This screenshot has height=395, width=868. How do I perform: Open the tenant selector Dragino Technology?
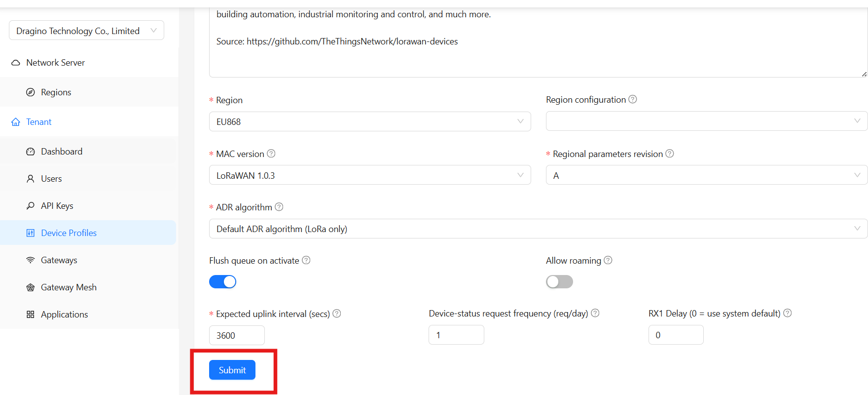(86, 31)
